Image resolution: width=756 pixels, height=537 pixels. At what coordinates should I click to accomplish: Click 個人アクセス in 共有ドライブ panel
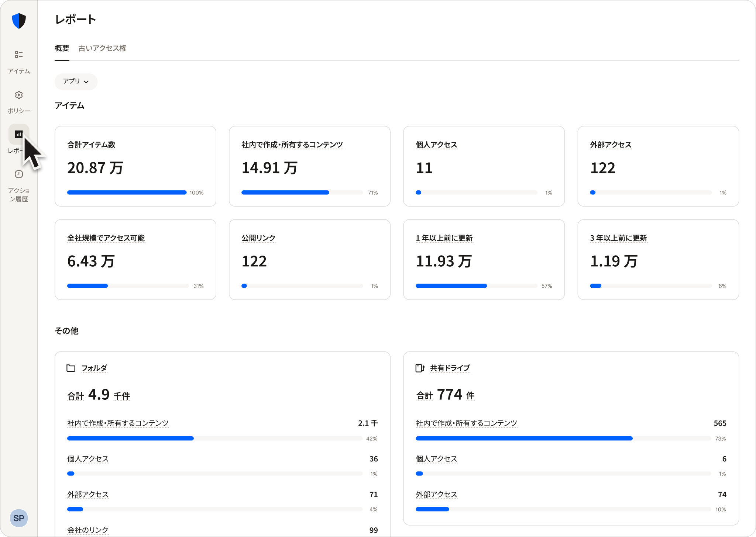[x=436, y=459]
